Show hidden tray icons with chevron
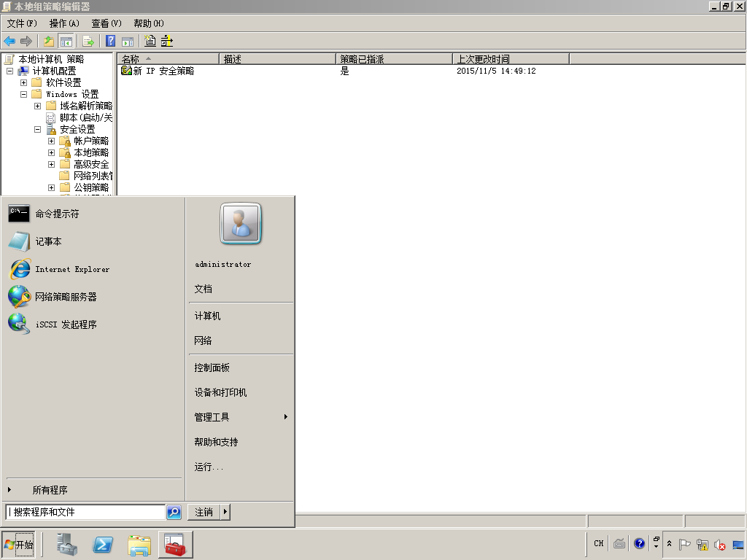 coord(670,544)
